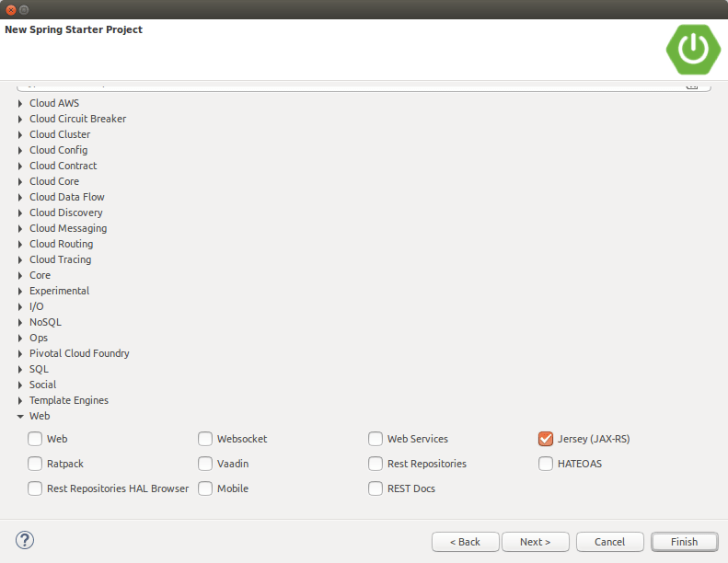
Task: Expand the Core category
Action: point(20,276)
